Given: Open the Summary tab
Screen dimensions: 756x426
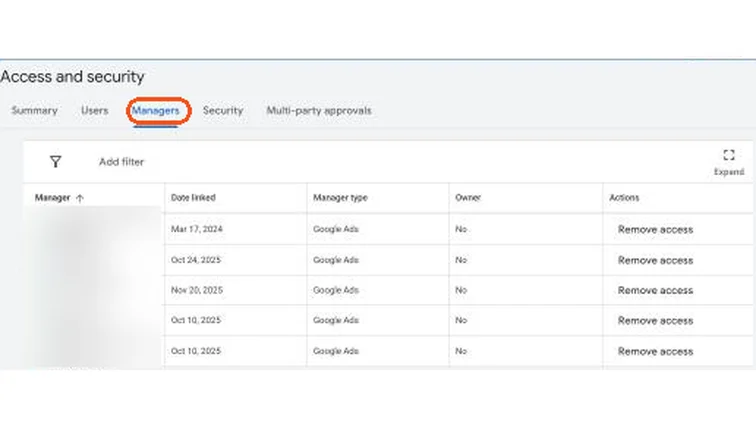Looking at the screenshot, I should click(34, 110).
